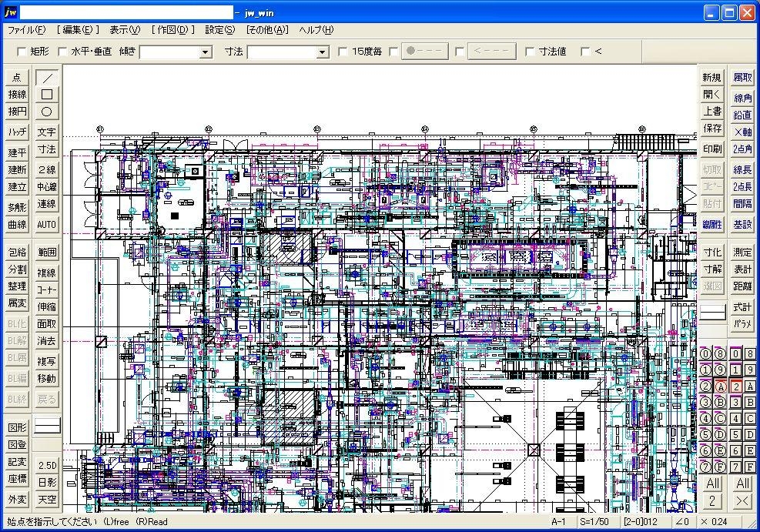This screenshot has width=760, height=532.
Task: Click the line style preview swatch in left toolbar
Action: click(47, 426)
